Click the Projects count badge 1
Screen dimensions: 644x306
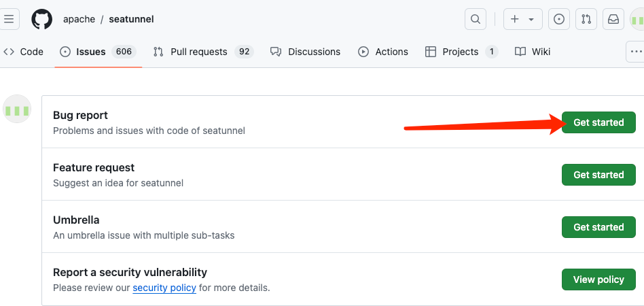tap(492, 52)
